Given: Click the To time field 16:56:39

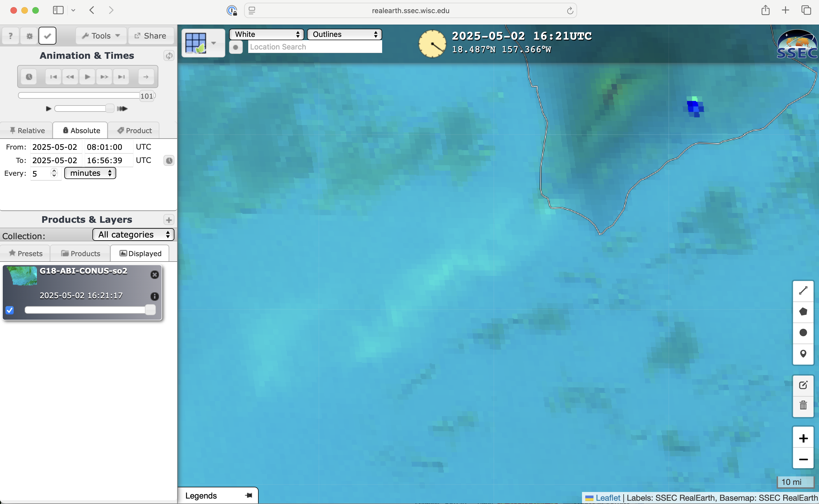Looking at the screenshot, I should pos(109,160).
